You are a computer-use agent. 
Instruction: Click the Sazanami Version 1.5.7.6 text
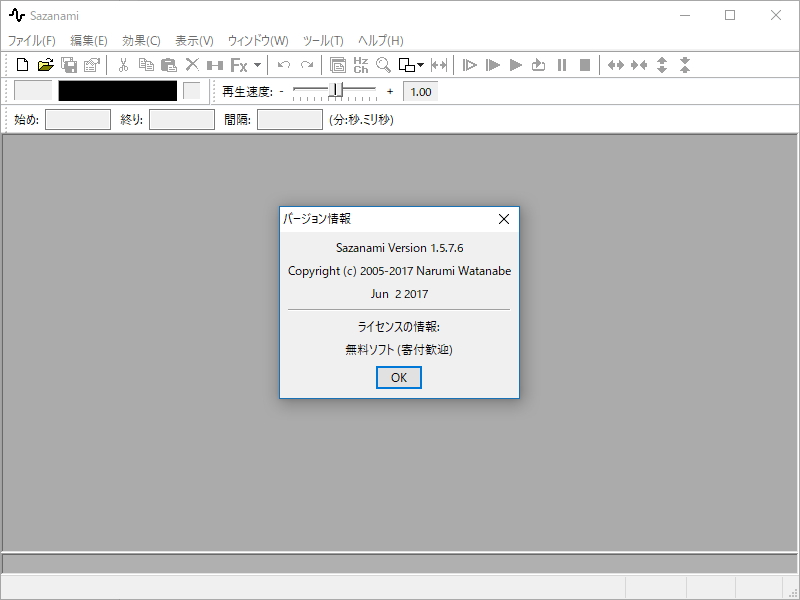[399, 248]
